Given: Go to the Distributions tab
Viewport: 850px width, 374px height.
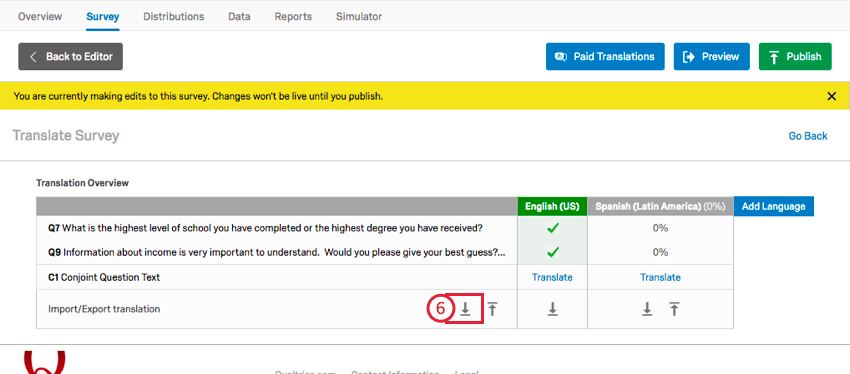Looking at the screenshot, I should tap(173, 16).
